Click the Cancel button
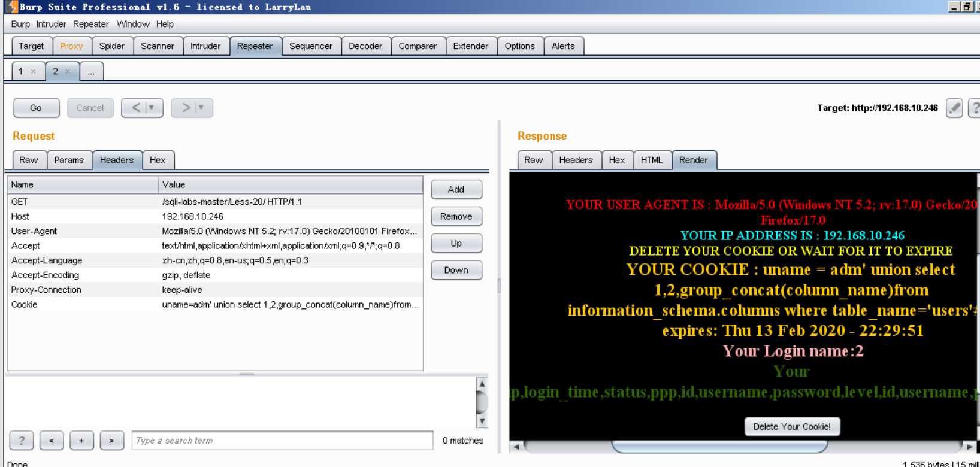The width and height of the screenshot is (980, 467). tap(90, 108)
